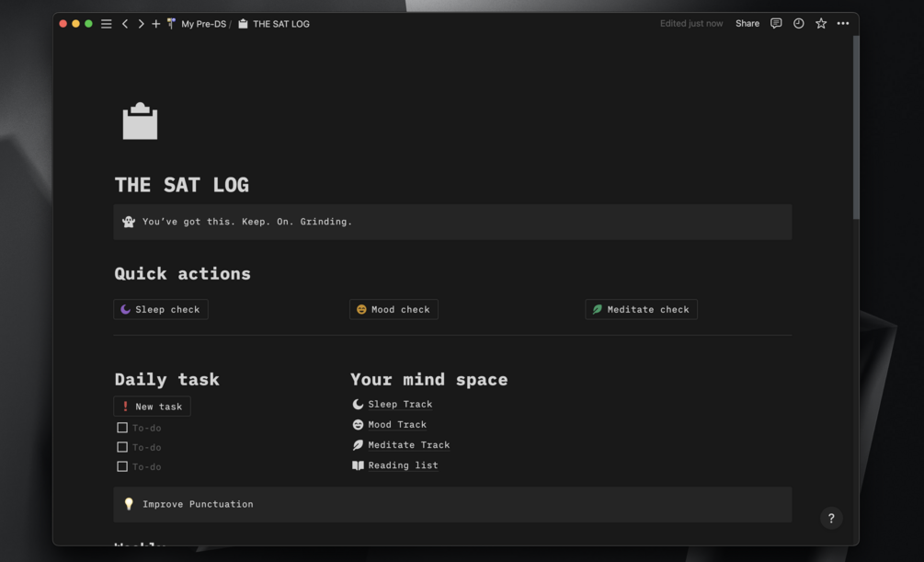This screenshot has height=562, width=924.
Task: Click the My Pre-DS page icon
Action: [171, 24]
